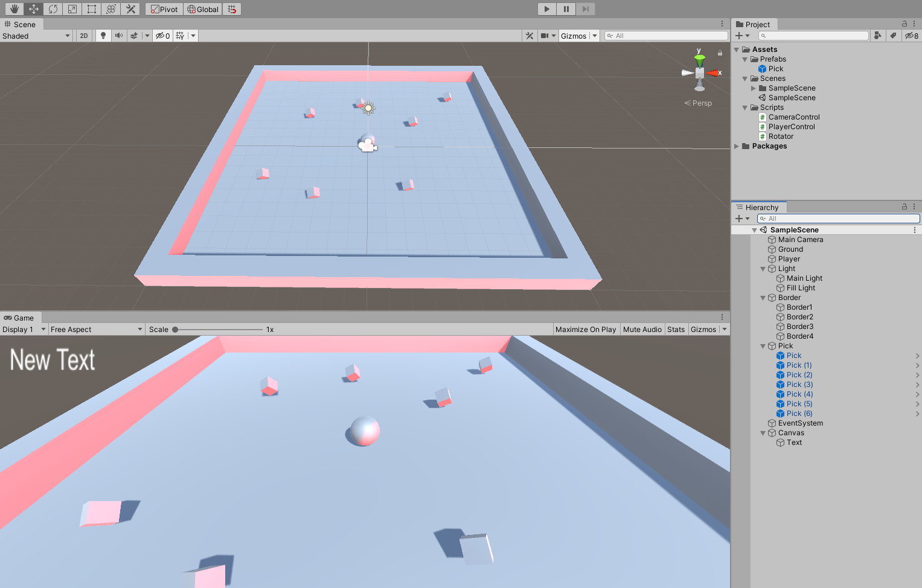Lock the Project panel
Image resolution: width=922 pixels, height=588 pixels.
click(904, 24)
